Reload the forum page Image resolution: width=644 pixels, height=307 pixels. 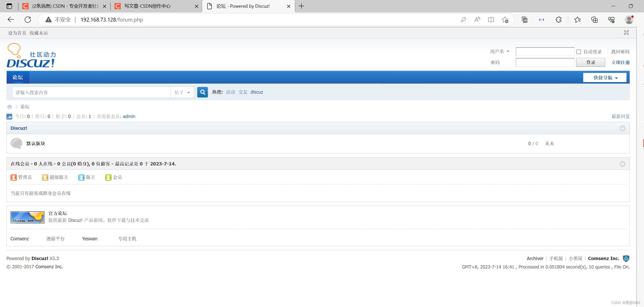(x=28, y=19)
